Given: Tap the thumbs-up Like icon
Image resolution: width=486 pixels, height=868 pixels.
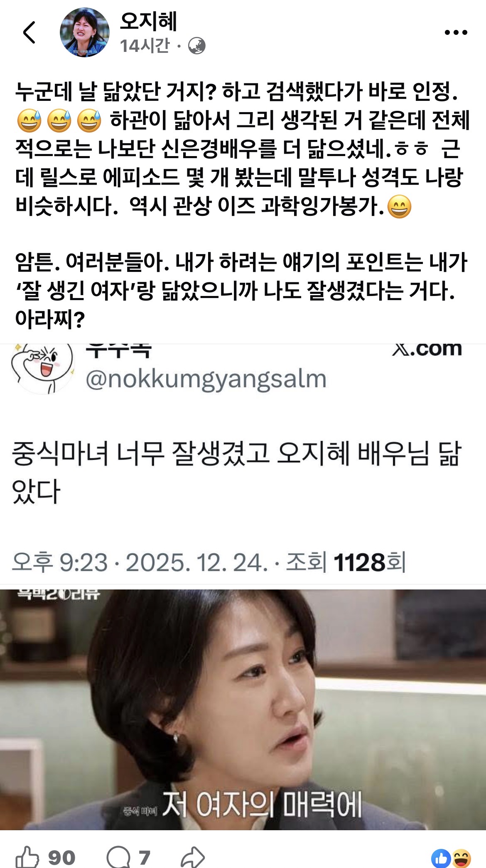Looking at the screenshot, I should pyautogui.click(x=27, y=857).
